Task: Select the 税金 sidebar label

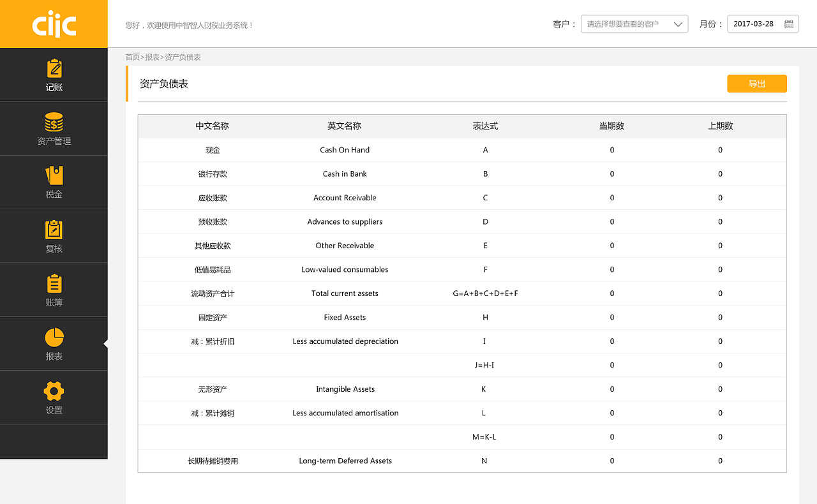Action: click(x=54, y=195)
